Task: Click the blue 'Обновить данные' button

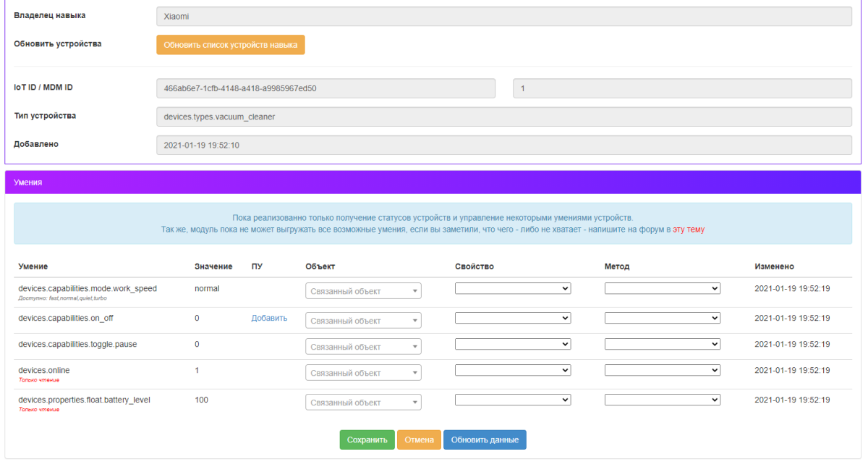Action: pyautogui.click(x=485, y=439)
